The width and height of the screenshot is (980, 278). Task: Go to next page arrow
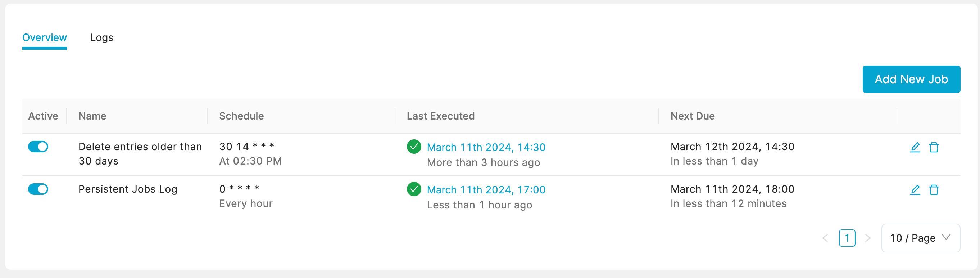[868, 238]
